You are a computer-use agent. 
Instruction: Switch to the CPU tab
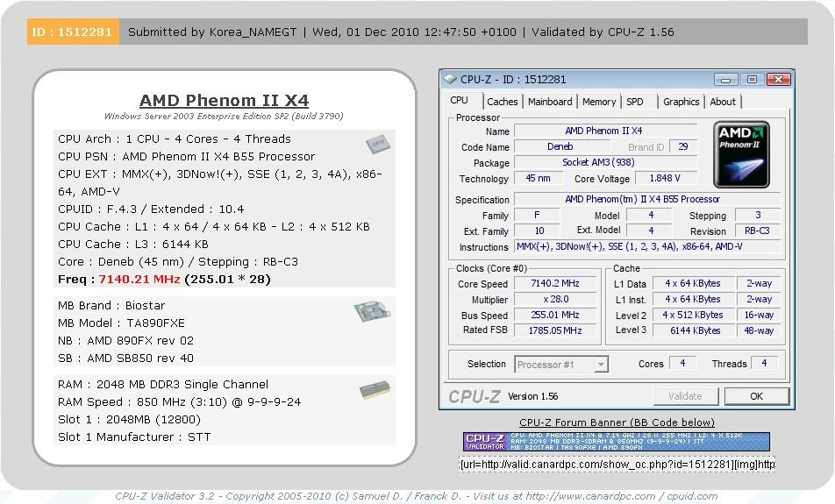[x=459, y=101]
